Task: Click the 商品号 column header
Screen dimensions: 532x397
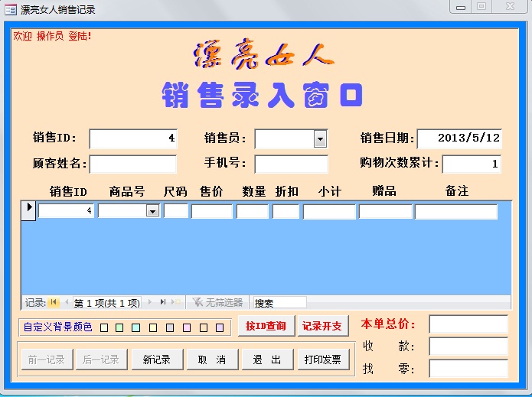Action: coord(127,191)
